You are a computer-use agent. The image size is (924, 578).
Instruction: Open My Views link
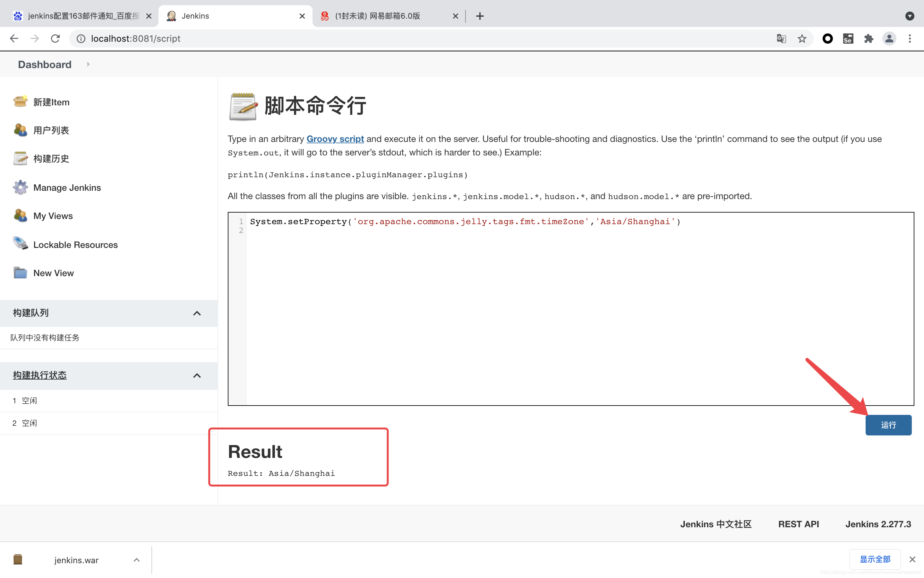53,216
